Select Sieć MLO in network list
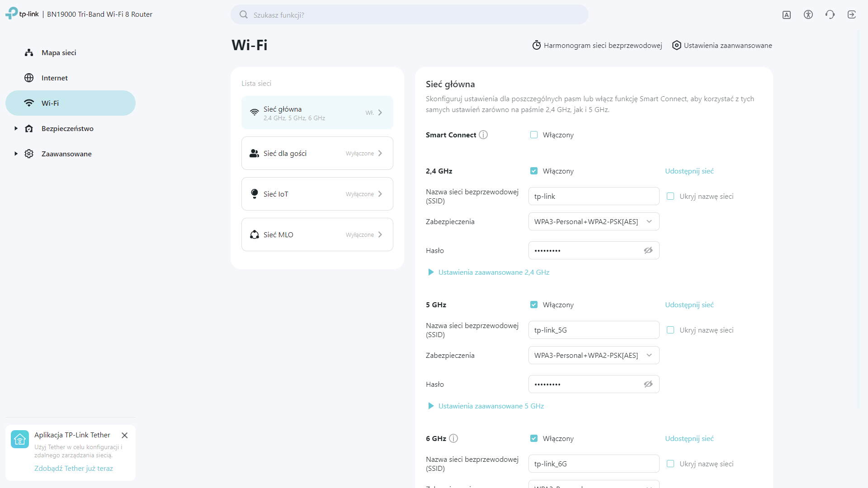The width and height of the screenshot is (868, 488). pos(317,235)
